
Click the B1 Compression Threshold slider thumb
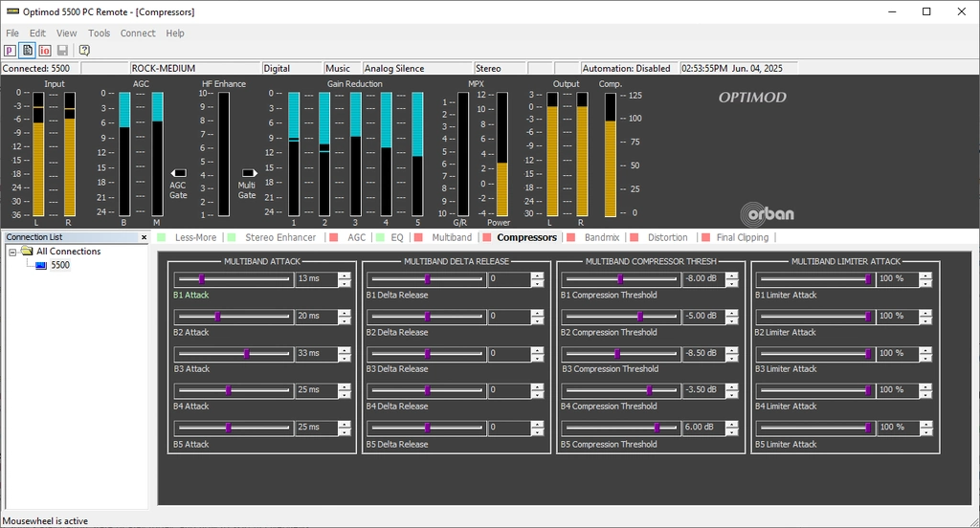coord(620,278)
